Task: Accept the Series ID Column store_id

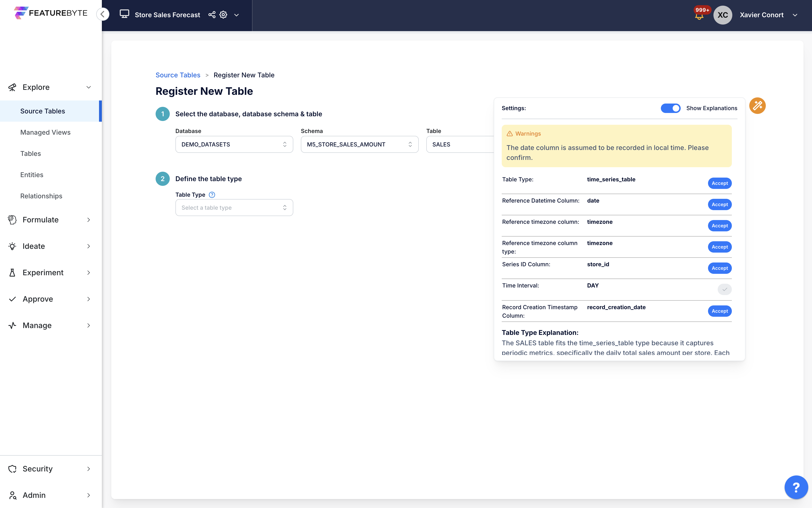Action: tap(719, 268)
